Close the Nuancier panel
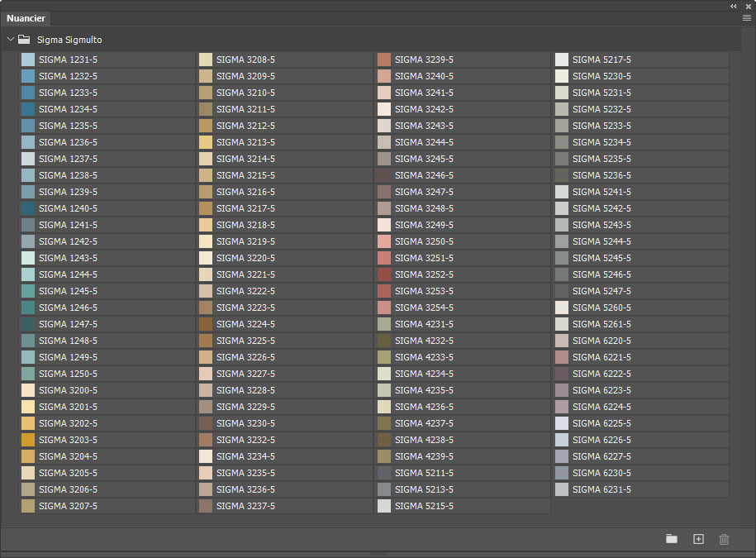 [749, 7]
